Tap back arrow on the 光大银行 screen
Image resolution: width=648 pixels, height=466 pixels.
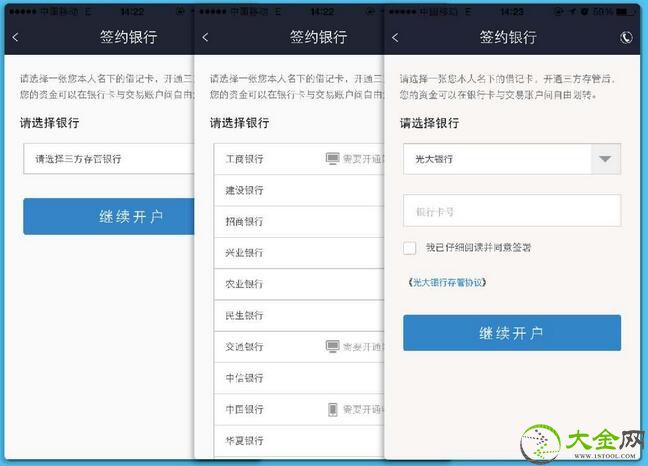[395, 38]
